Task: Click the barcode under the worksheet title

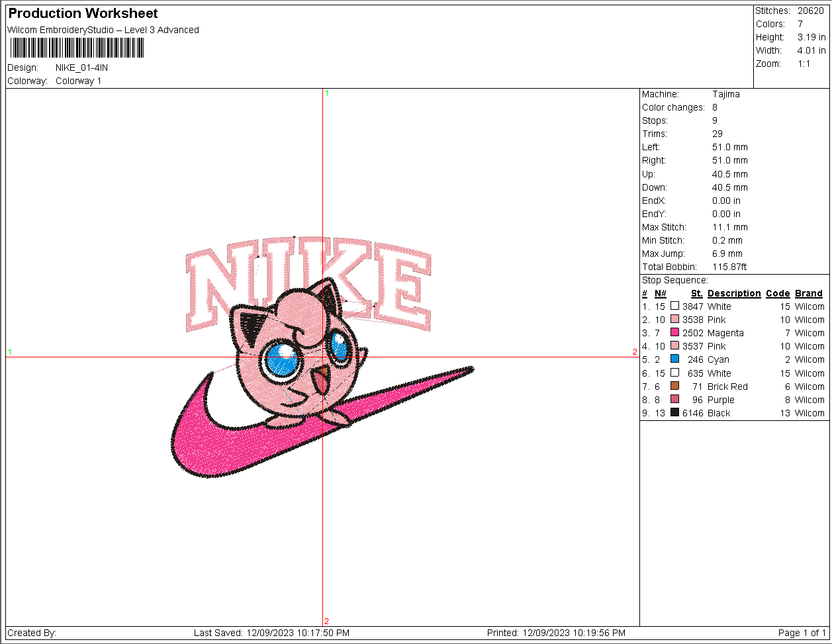Action: point(77,48)
